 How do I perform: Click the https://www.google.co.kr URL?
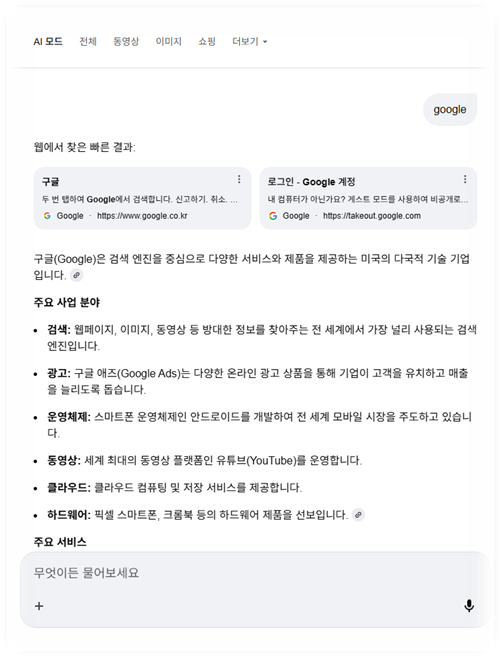[142, 216]
